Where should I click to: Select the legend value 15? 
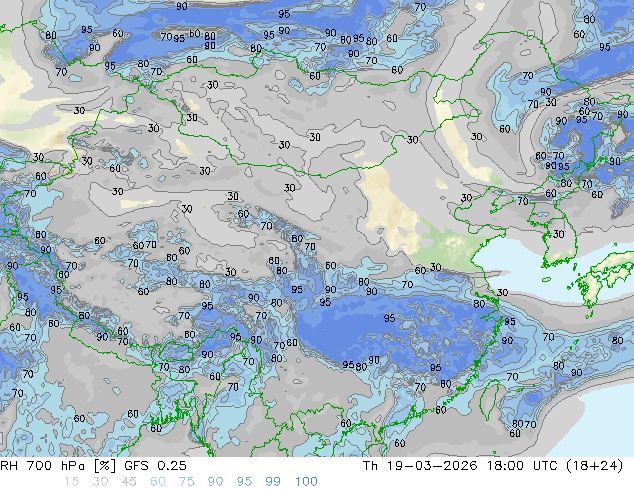click(x=71, y=482)
